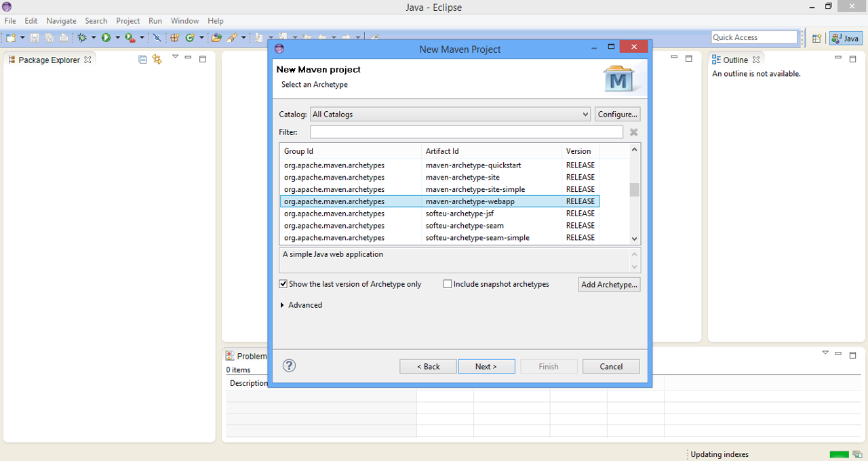Open the External Tools dropdown arrow
Viewport: 868px width, 461px height.
tap(142, 38)
